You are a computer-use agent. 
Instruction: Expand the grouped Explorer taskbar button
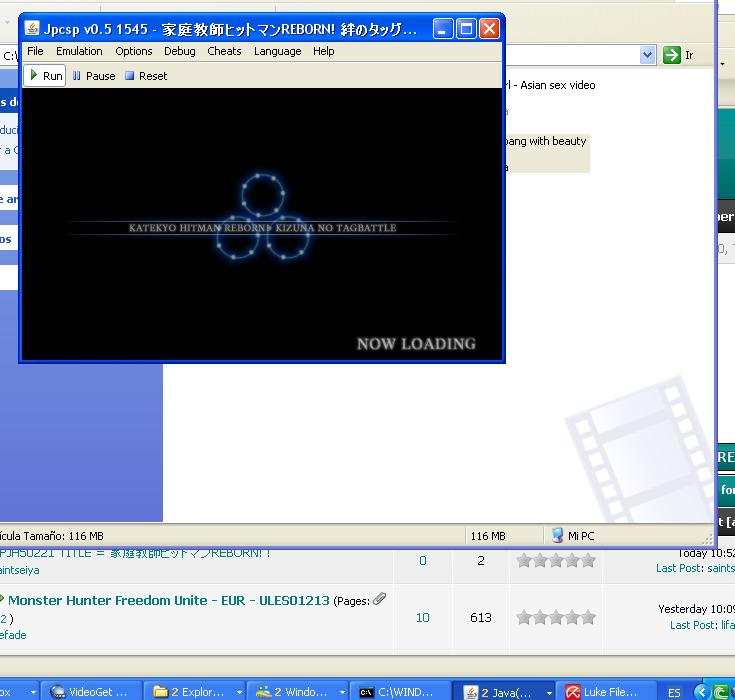click(x=195, y=691)
